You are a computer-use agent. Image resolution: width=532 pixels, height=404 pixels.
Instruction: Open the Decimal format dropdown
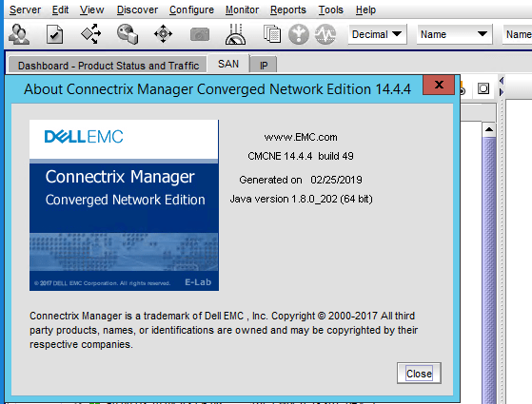click(x=377, y=34)
